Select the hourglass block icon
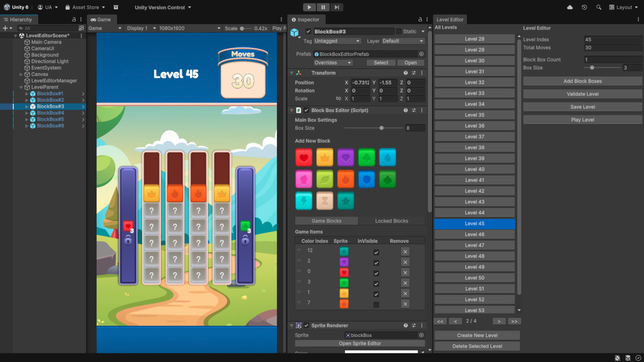This screenshot has width=644, height=362. 325,201
